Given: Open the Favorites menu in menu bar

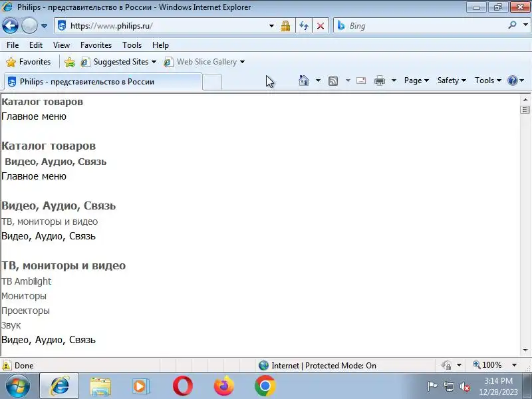Looking at the screenshot, I should [96, 45].
